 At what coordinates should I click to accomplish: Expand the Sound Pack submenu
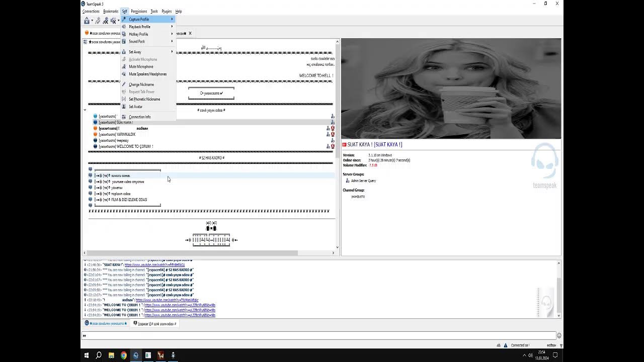tap(148, 42)
